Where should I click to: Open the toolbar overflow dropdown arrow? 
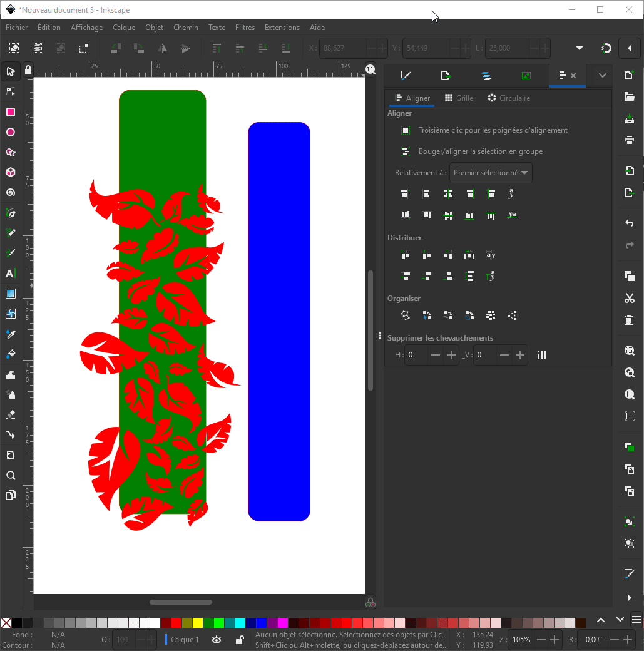click(579, 48)
